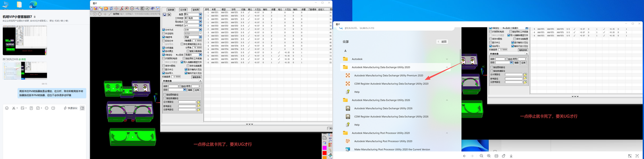Click the K circle icon in UG toolbar
The height and width of the screenshot is (159, 644).
click(127, 8)
